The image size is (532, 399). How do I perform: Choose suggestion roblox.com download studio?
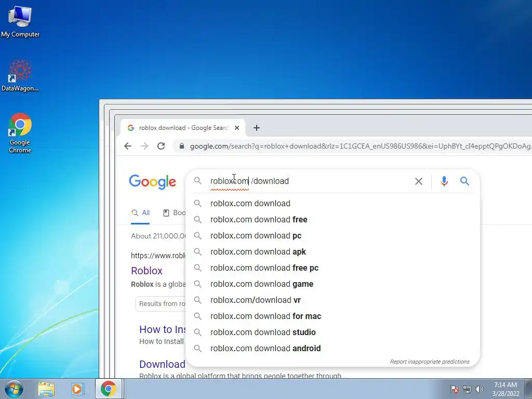(332, 332)
